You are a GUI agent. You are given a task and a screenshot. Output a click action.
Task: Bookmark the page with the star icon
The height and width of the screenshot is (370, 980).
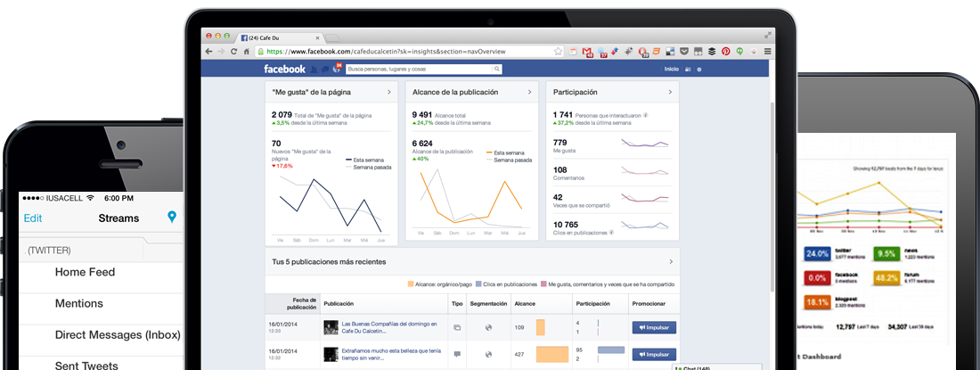point(558,51)
